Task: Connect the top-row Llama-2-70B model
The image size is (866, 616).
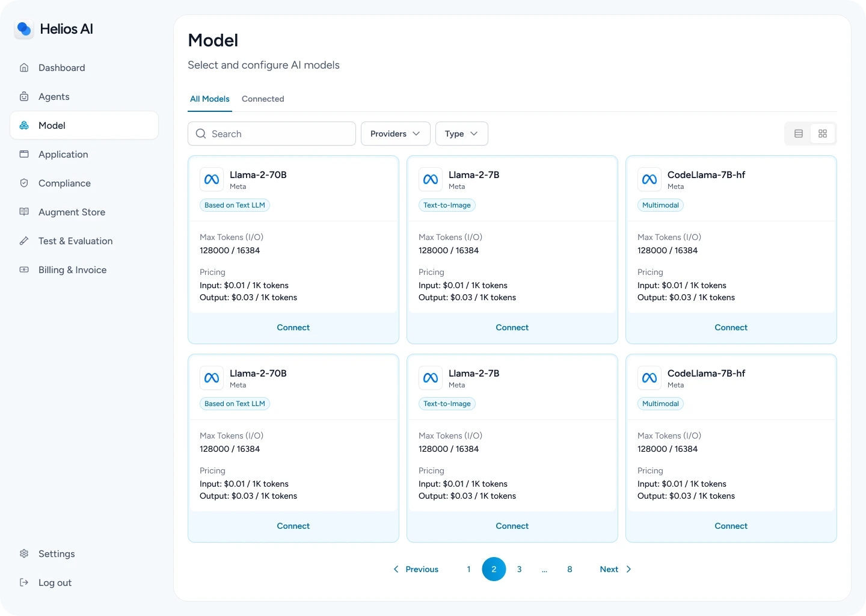Action: click(293, 327)
